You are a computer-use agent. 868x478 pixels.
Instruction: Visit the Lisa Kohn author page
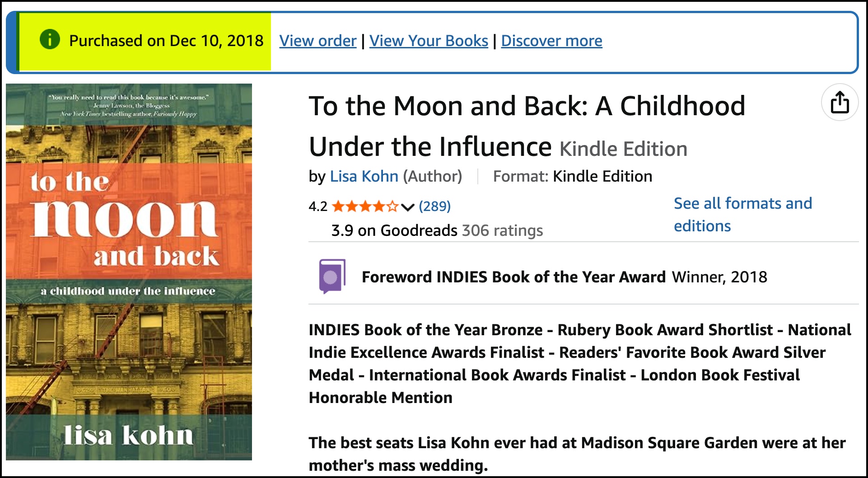(x=364, y=176)
